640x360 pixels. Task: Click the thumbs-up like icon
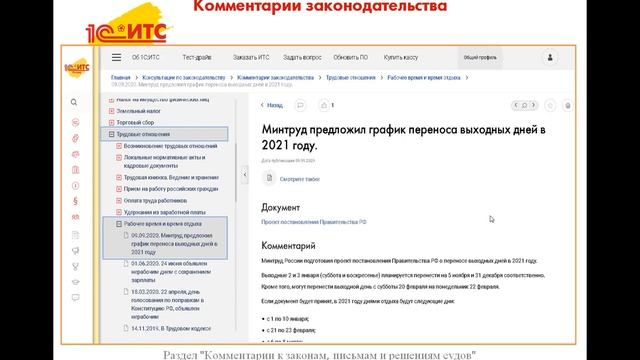click(324, 105)
